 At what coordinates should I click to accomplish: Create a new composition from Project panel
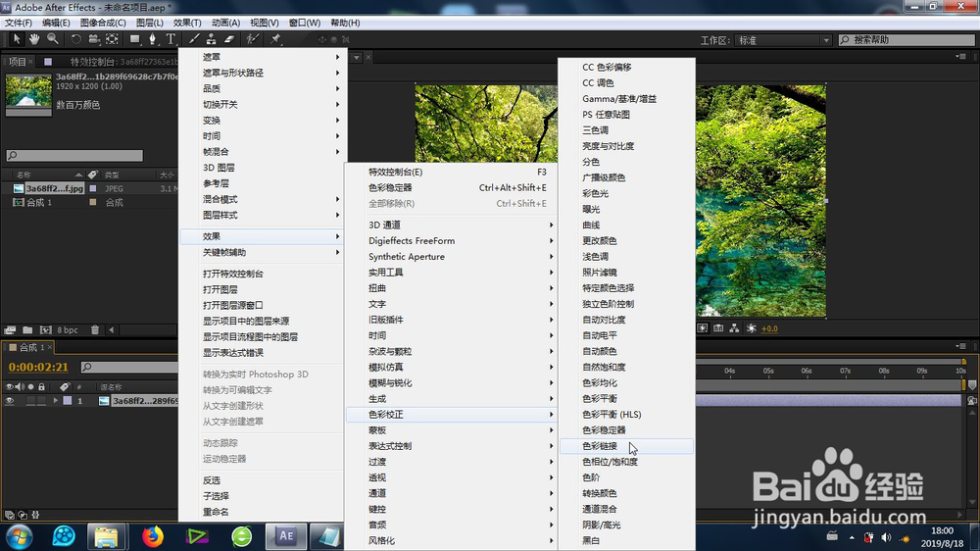[x=46, y=329]
